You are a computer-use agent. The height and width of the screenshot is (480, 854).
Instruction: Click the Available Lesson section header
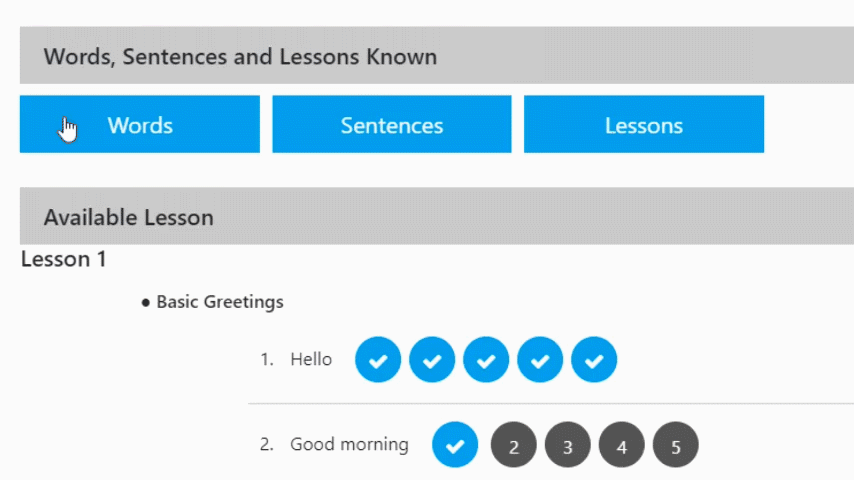pos(128,217)
